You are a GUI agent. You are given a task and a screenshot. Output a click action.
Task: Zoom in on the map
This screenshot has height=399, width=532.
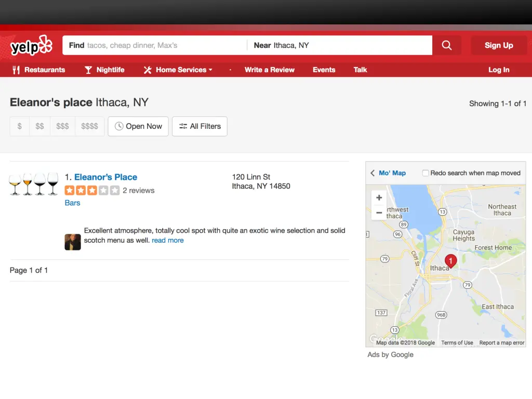click(x=379, y=197)
